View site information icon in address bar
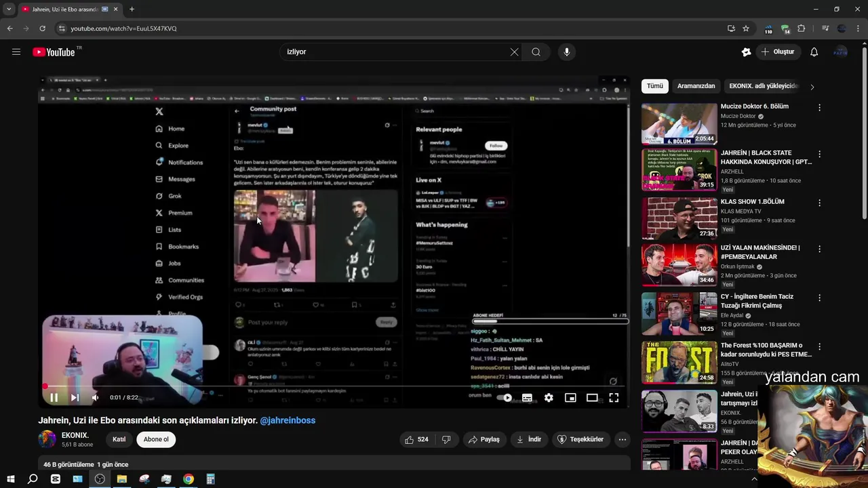868x488 pixels. 62,28
